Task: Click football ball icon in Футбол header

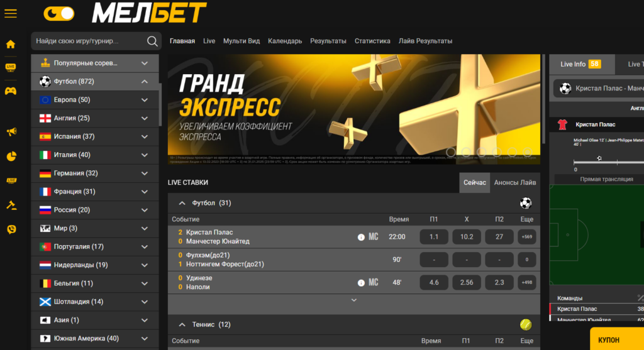Action: pos(526,203)
